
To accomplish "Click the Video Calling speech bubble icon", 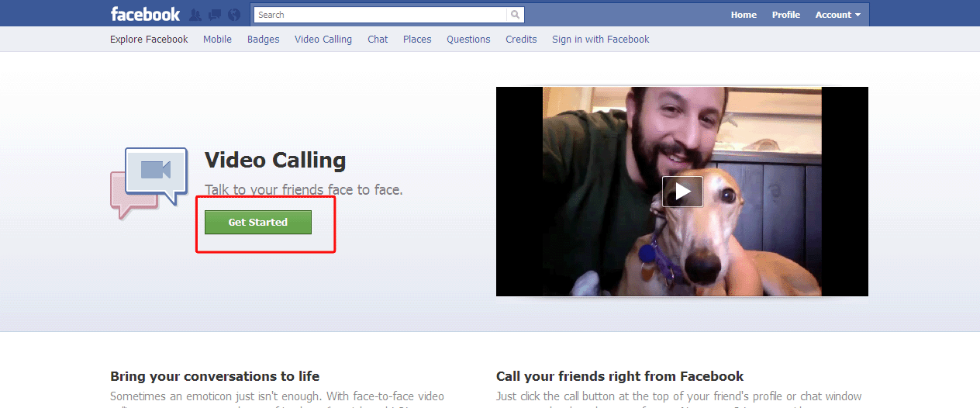I will [x=149, y=183].
